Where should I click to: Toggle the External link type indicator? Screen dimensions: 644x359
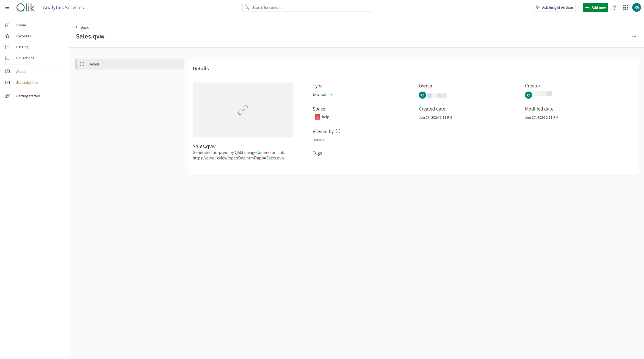coord(322,95)
